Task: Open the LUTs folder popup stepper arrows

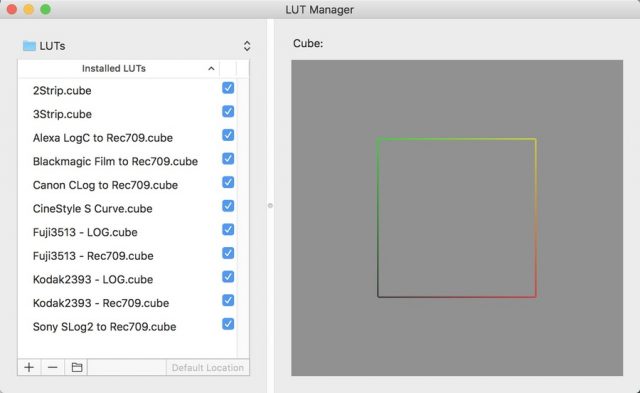Action: tap(247, 46)
